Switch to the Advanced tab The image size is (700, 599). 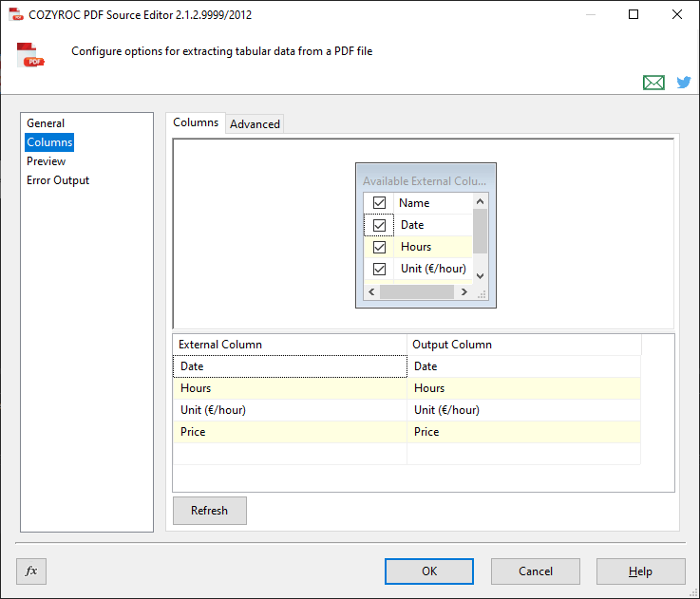click(255, 124)
